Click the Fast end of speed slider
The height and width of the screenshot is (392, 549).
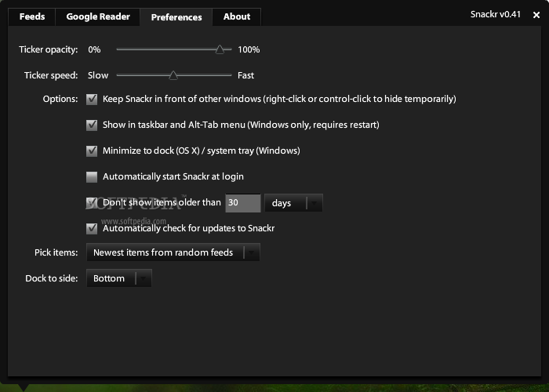245,76
